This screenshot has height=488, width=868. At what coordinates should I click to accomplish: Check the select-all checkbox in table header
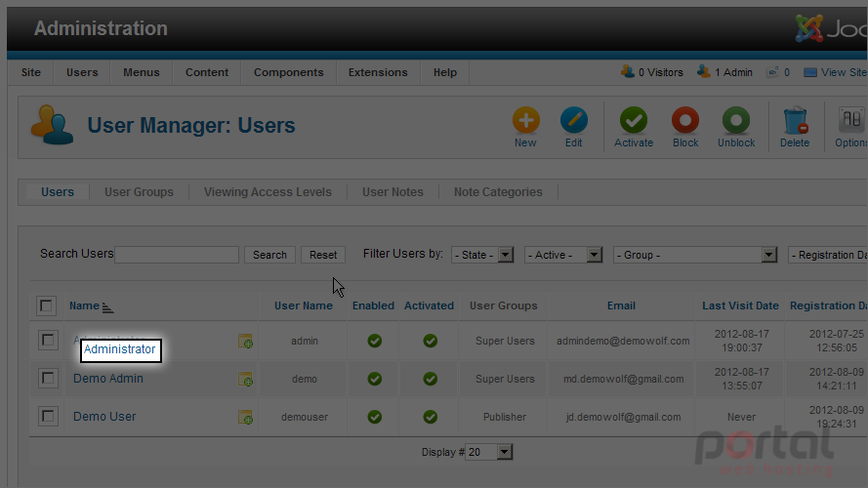point(47,305)
